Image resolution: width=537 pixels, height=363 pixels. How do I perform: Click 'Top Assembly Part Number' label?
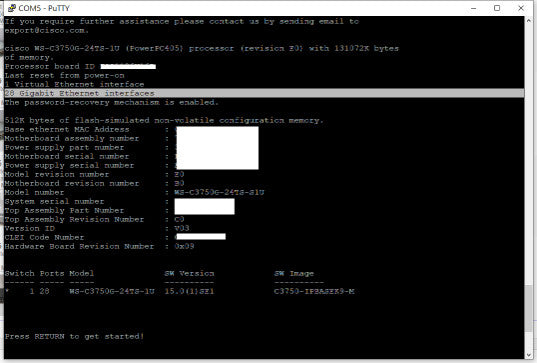[x=64, y=210]
